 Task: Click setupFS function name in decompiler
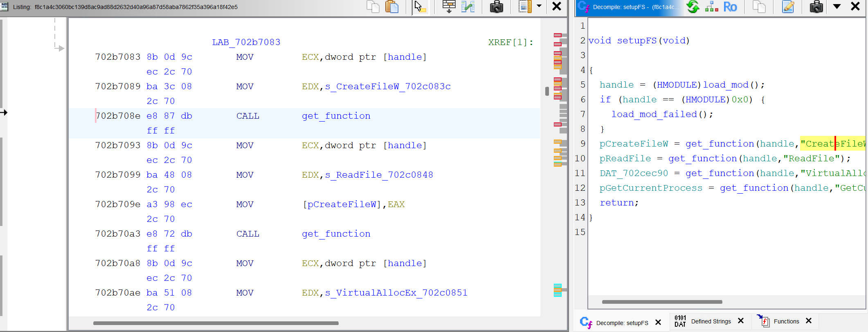point(637,41)
